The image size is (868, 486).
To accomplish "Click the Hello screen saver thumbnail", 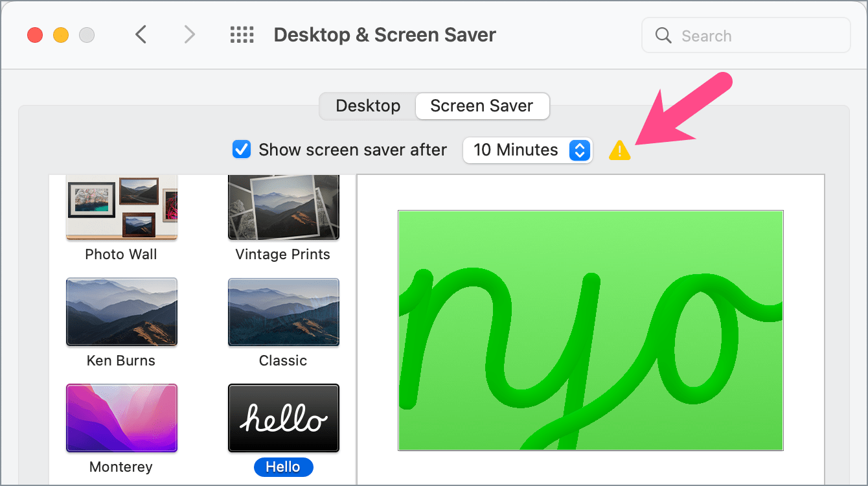I will pos(283,418).
